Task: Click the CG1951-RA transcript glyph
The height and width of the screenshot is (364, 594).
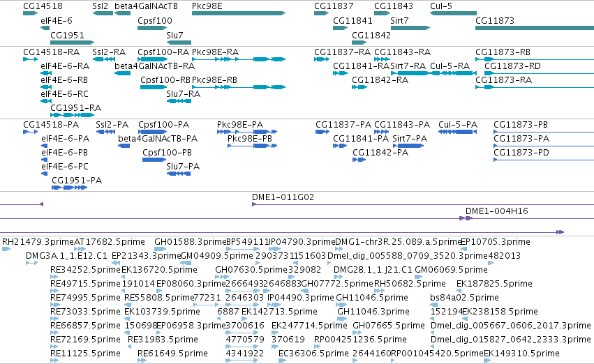Action: pos(73,115)
